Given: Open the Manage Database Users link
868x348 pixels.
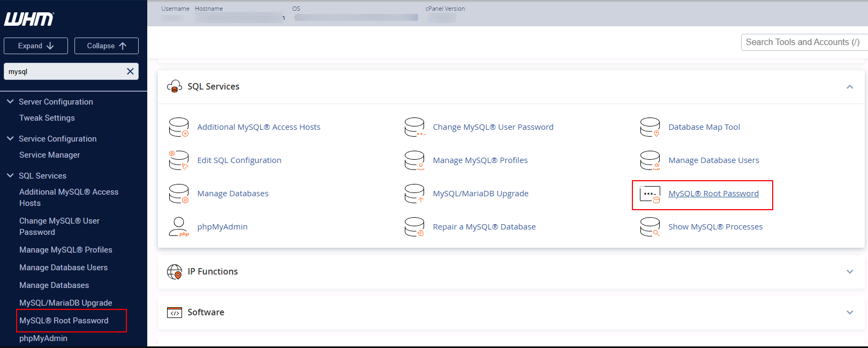Looking at the screenshot, I should [714, 160].
